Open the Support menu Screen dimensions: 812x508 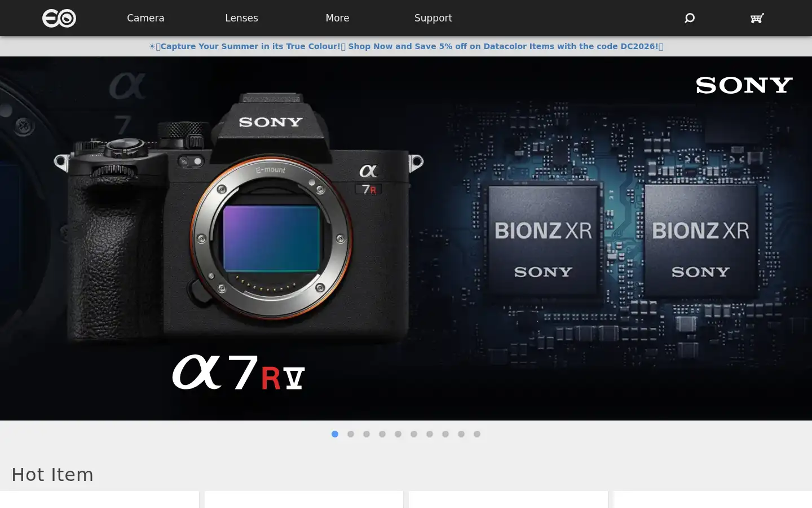[433, 18]
